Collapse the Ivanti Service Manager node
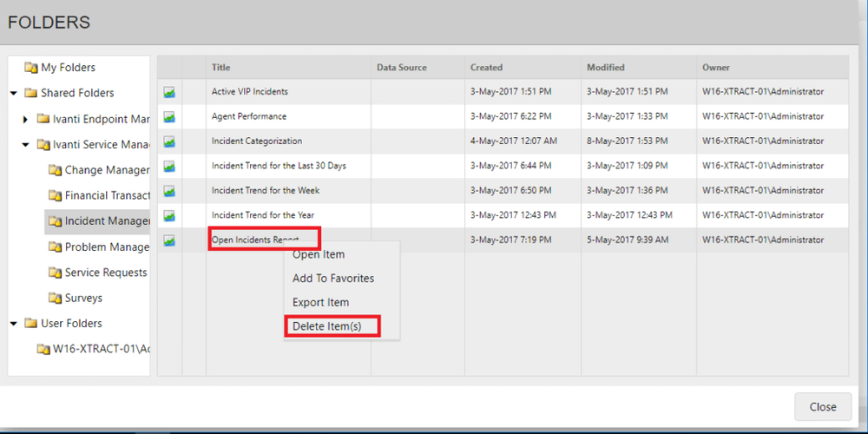Image resolution: width=868 pixels, height=434 pixels. pos(25,144)
